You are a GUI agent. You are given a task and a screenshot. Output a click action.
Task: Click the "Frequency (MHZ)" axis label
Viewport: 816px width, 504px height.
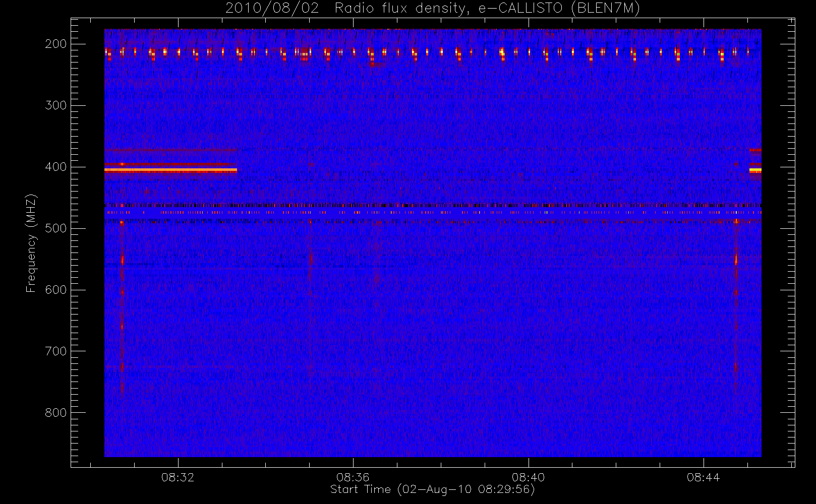point(31,243)
